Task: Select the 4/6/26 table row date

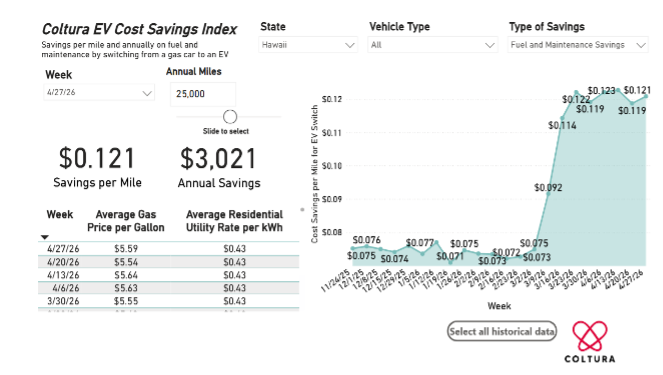Action: (x=66, y=288)
